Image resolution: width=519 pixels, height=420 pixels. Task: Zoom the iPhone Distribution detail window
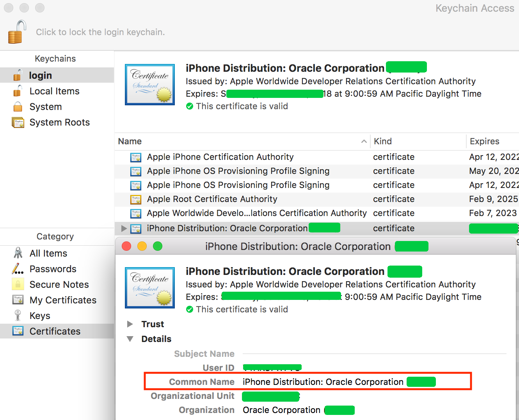coord(158,246)
